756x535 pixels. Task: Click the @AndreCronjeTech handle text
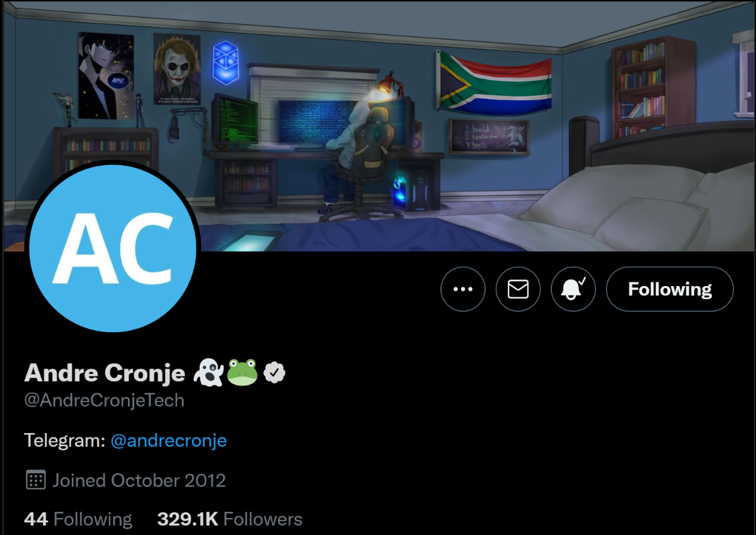click(x=104, y=401)
